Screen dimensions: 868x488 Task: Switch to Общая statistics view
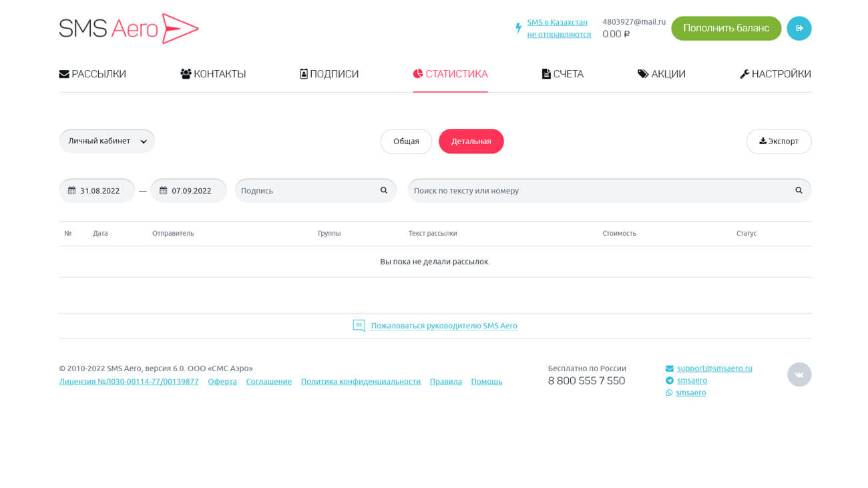pos(406,142)
